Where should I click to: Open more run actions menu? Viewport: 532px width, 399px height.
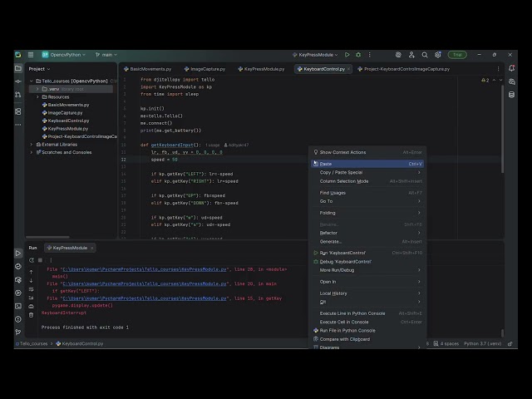coord(369,55)
